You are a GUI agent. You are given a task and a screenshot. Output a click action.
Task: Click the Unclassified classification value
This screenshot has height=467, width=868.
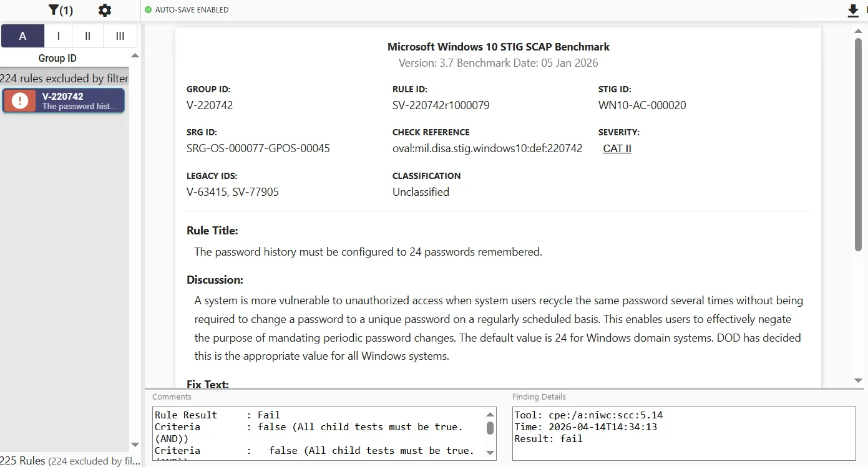pyautogui.click(x=421, y=192)
